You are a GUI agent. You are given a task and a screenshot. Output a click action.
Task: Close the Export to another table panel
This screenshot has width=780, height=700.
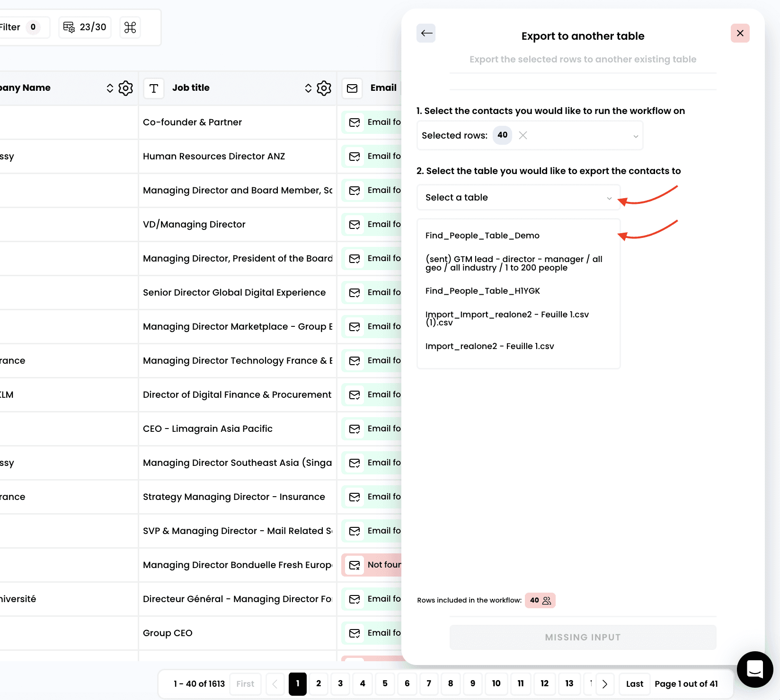coord(740,33)
